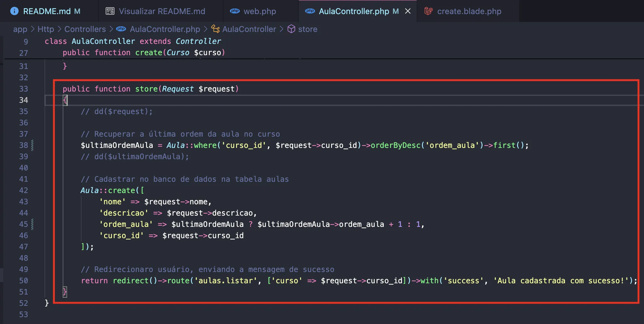This screenshot has width=644, height=324.
Task: Click the store method cube icon in breadcrumb
Action: (291, 29)
